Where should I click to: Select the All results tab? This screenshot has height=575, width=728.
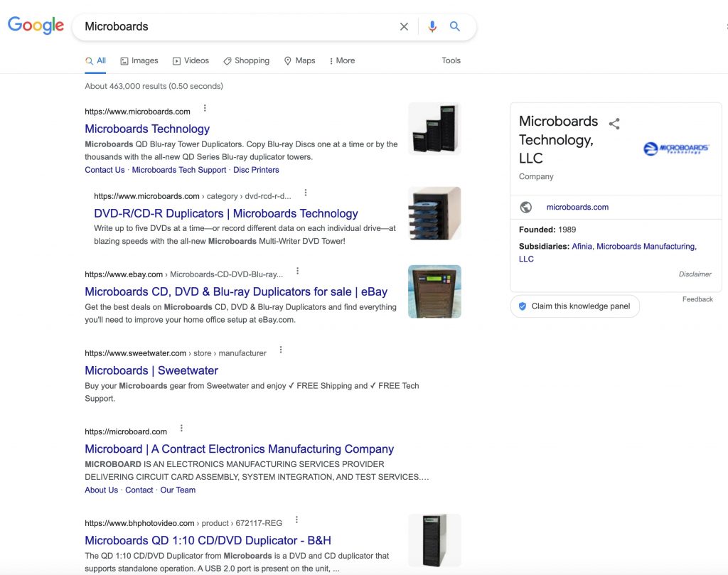pyautogui.click(x=96, y=61)
